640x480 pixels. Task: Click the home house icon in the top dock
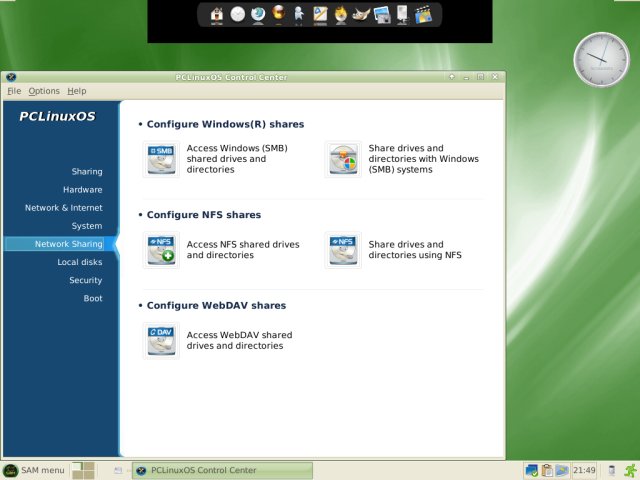217,15
